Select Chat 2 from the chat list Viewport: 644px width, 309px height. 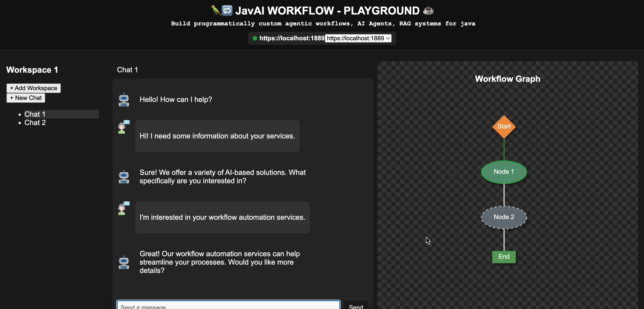pyautogui.click(x=35, y=123)
